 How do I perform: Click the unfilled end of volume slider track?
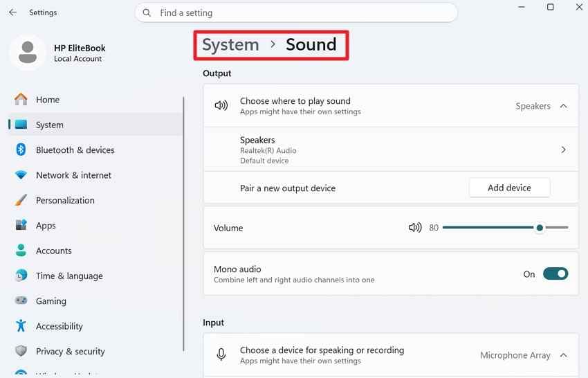tap(558, 228)
